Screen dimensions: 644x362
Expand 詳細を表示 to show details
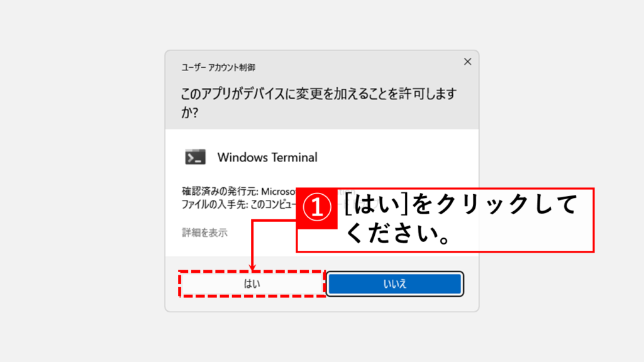click(204, 233)
